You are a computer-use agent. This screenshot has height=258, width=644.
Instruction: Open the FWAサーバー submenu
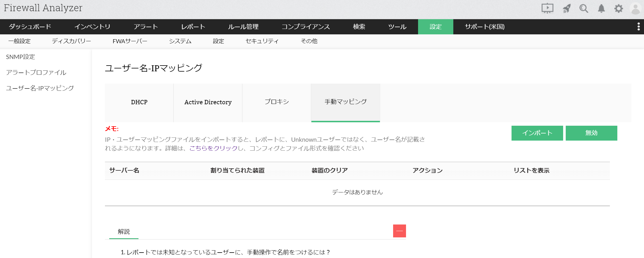click(x=130, y=41)
